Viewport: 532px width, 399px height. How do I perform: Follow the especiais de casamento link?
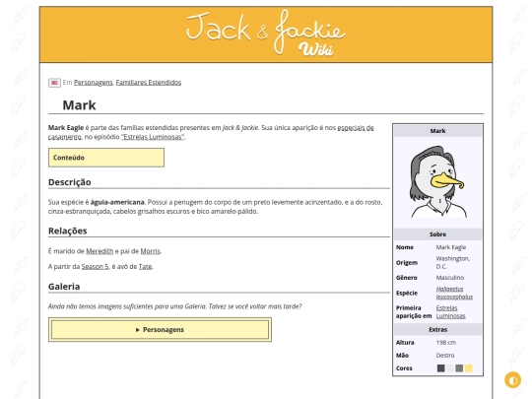point(356,128)
